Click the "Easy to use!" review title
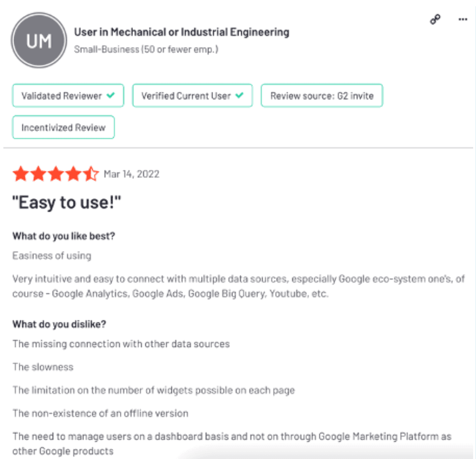Screen dimensions: 476x459 pyautogui.click(x=66, y=203)
